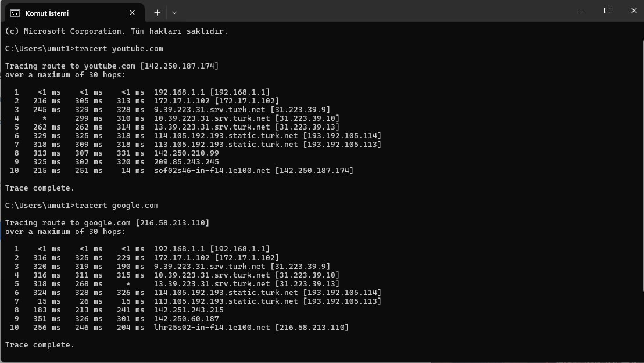The image size is (644, 363).
Task: Click the 142.251.243.215 hop address
Action: pos(189,310)
